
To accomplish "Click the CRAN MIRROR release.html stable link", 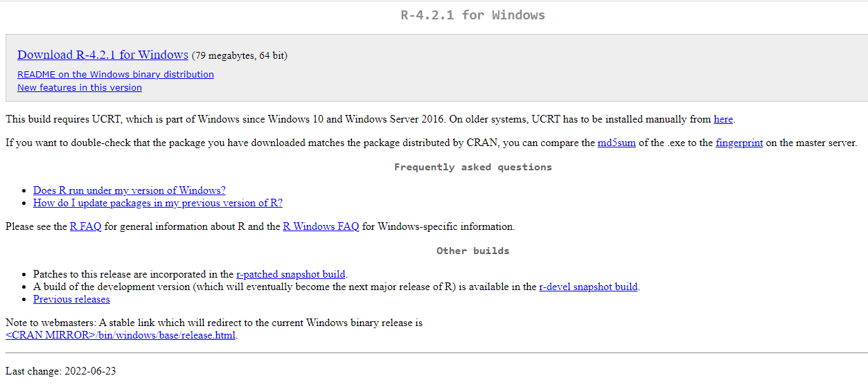I will (x=121, y=335).
